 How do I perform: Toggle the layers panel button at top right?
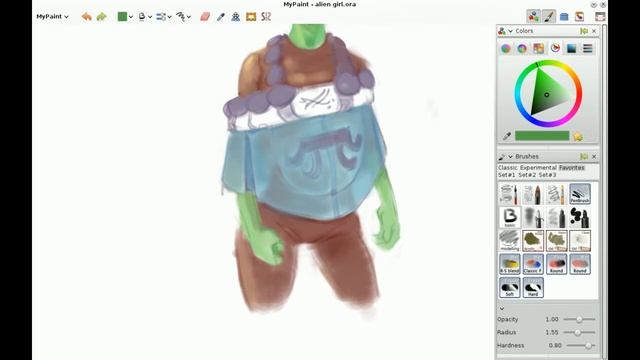(564, 16)
